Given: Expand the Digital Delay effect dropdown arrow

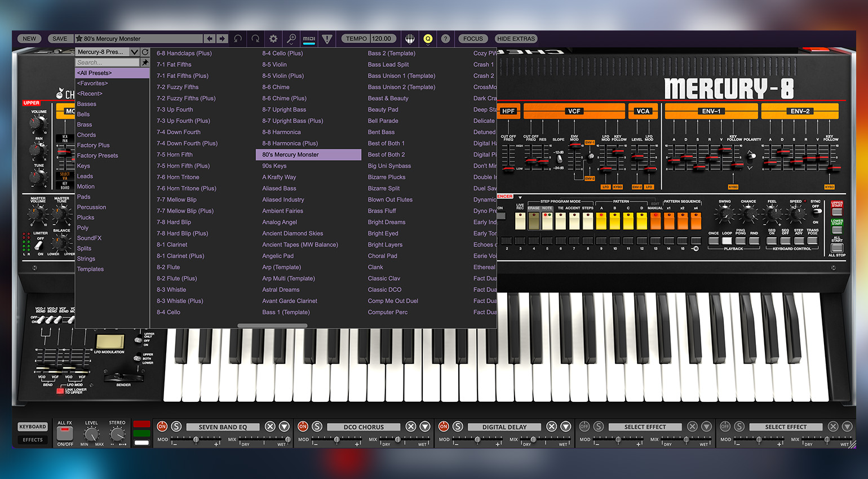Looking at the screenshot, I should [x=565, y=427].
